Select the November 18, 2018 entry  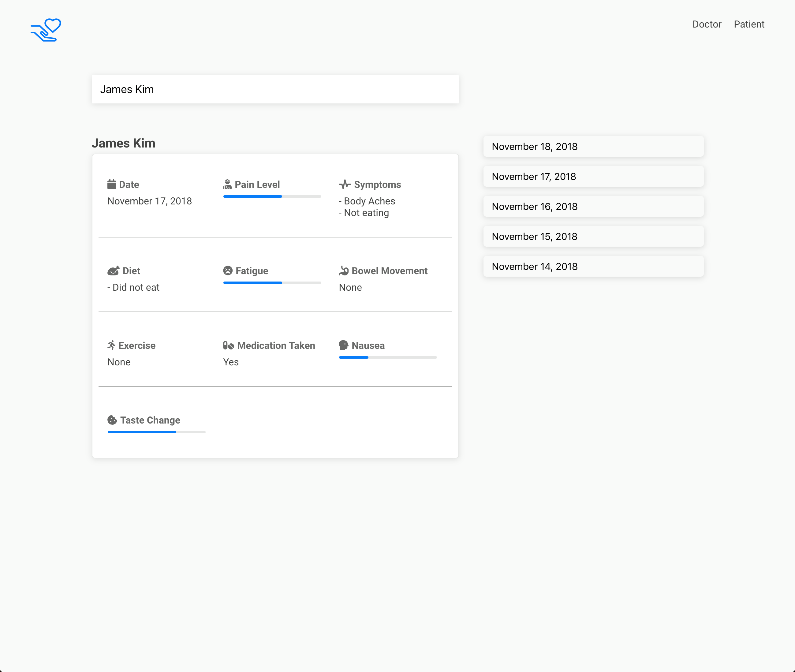pos(593,147)
